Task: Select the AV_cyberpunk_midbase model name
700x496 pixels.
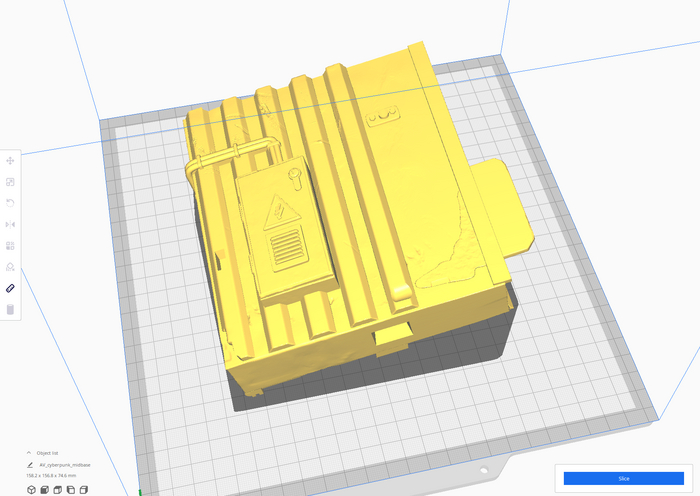Action: click(65, 465)
